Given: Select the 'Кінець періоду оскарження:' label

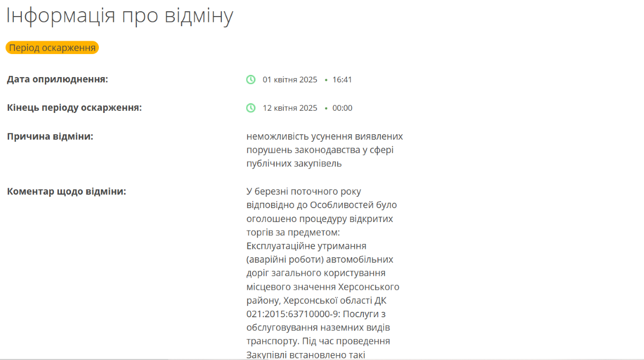Looking at the screenshot, I should pos(74,108).
